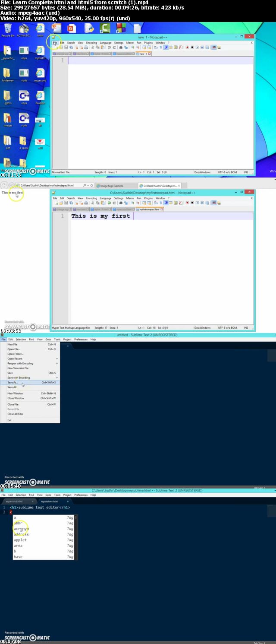Image resolution: width=276 pixels, height=644 pixels.
Task: Select the ggttss desktop folder icon
Action: [x=8, y=98]
